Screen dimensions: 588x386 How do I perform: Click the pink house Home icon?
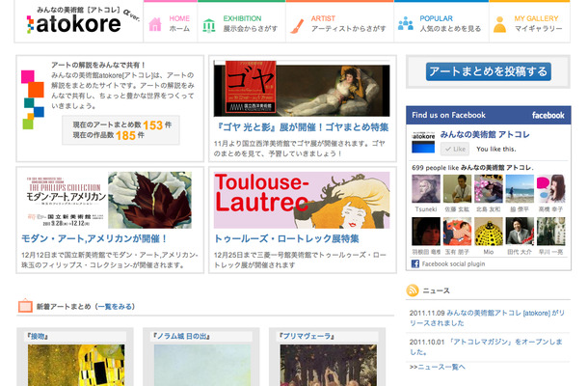(155, 24)
